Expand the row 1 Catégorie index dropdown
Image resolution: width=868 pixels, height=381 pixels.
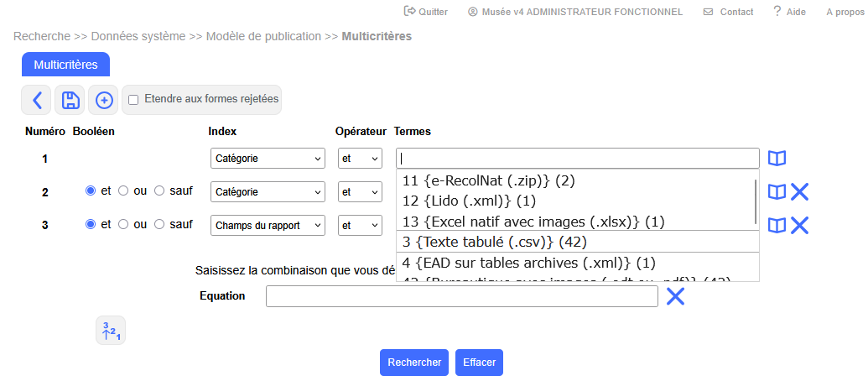coord(267,159)
